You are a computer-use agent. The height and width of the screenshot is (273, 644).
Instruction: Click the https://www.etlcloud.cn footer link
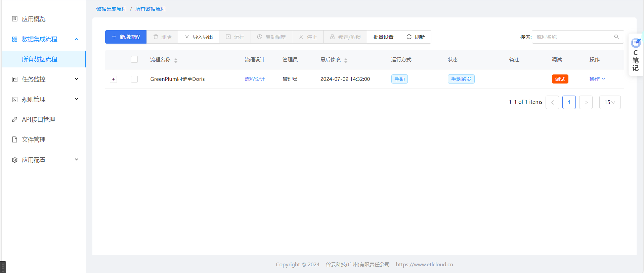pos(424,265)
